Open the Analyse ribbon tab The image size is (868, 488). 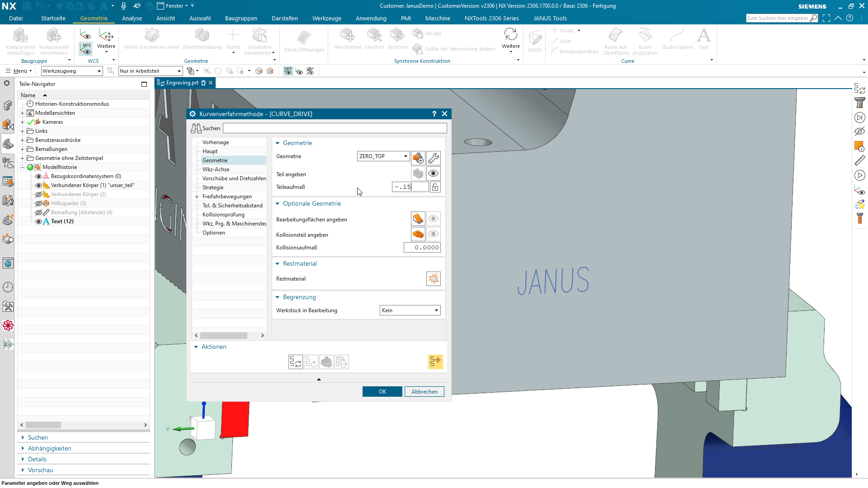point(132,19)
